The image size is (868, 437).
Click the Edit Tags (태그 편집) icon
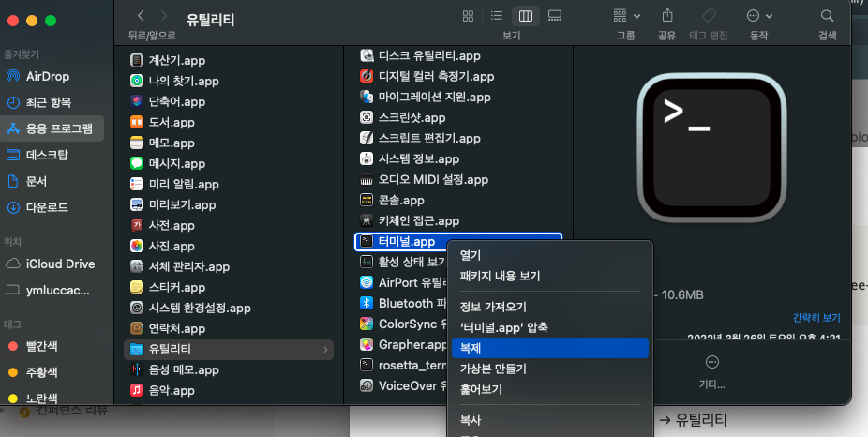[x=708, y=16]
